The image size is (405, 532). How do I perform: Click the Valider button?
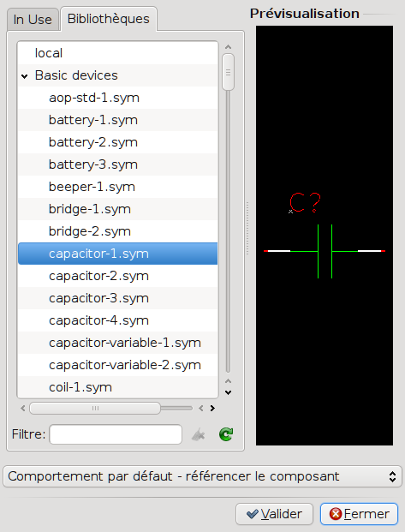pyautogui.click(x=274, y=514)
